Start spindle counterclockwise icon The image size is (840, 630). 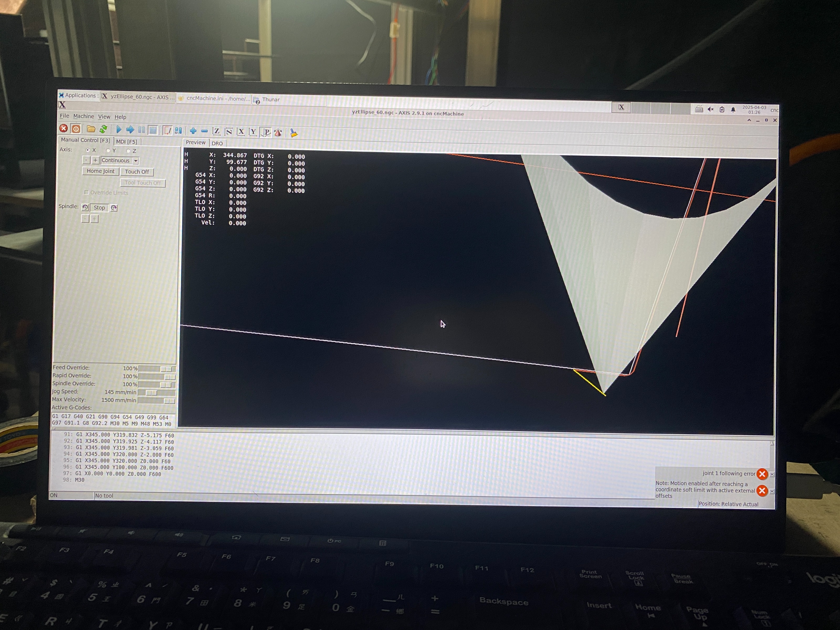(x=85, y=207)
